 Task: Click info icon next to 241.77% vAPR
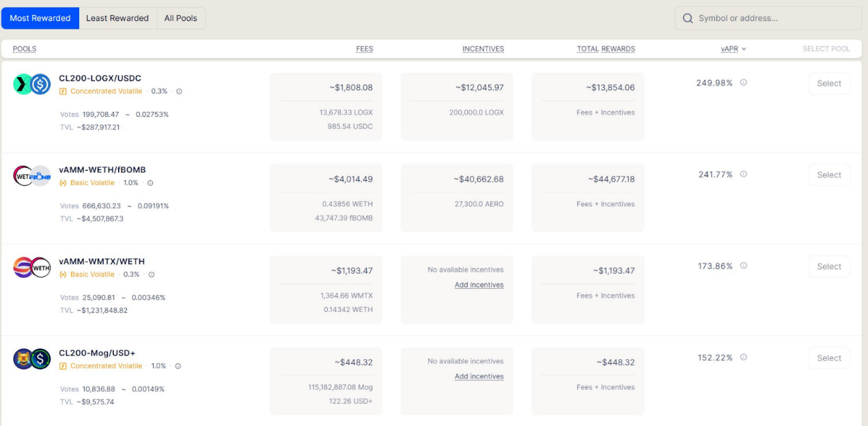(744, 174)
